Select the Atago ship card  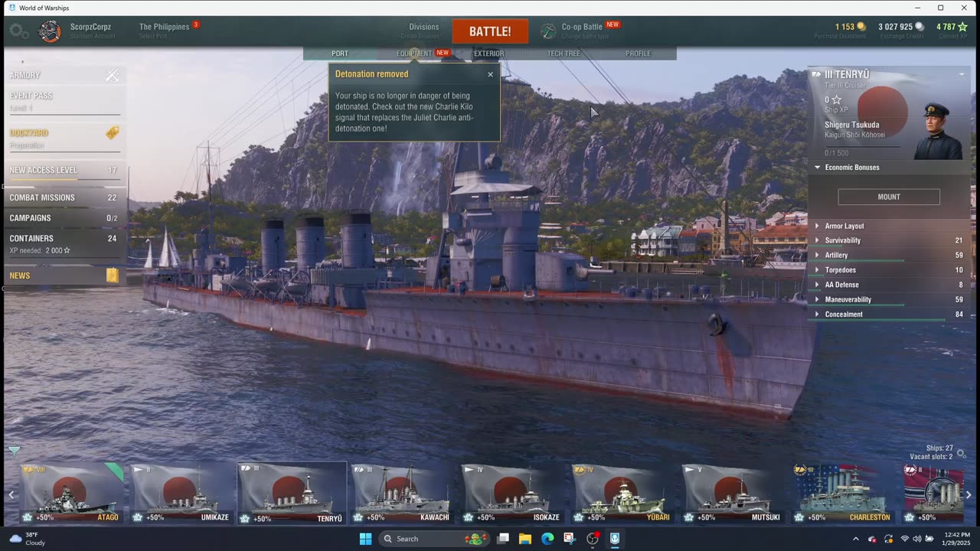point(71,493)
